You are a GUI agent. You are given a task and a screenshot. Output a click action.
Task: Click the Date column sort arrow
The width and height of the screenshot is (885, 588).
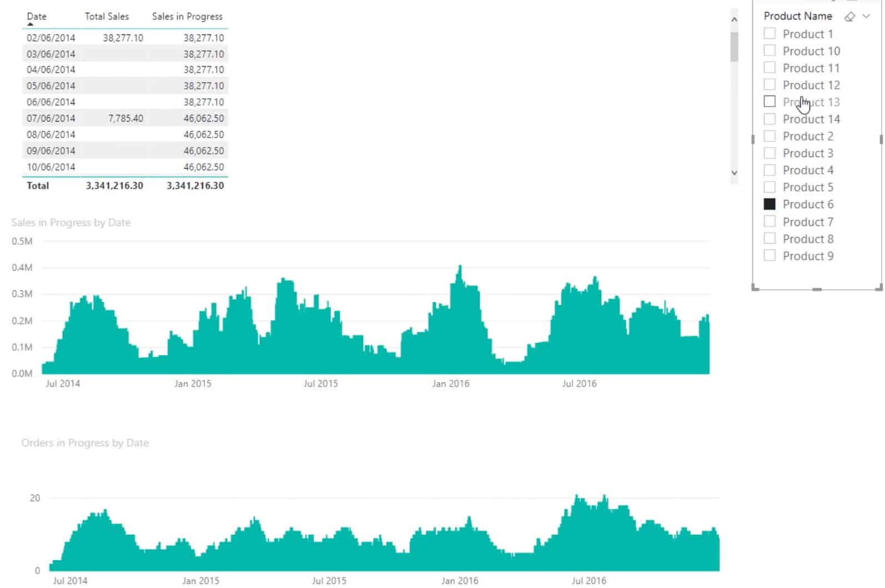click(31, 24)
